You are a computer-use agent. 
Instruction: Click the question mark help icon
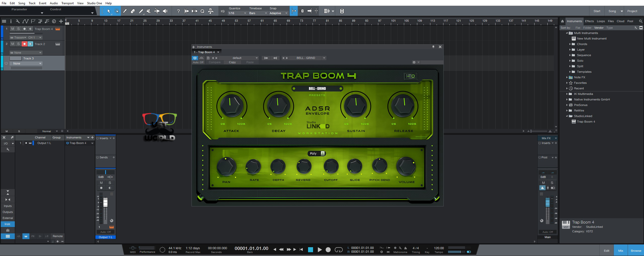click(178, 11)
